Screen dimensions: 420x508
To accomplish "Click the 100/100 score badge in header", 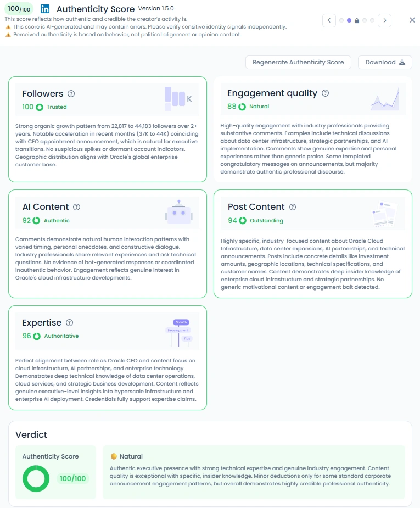I will point(19,9).
